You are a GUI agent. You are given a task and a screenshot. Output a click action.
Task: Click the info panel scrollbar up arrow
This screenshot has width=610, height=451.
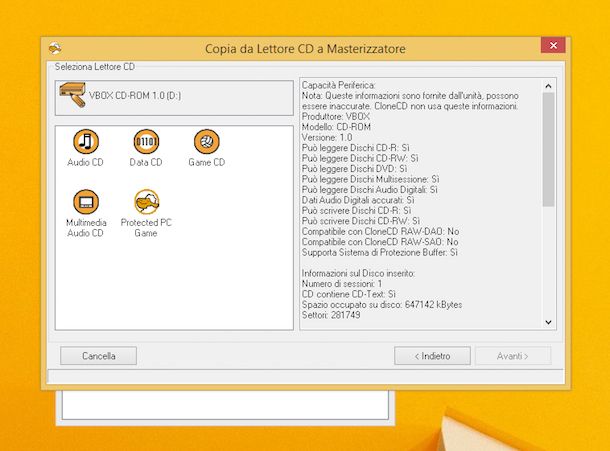pos(549,86)
